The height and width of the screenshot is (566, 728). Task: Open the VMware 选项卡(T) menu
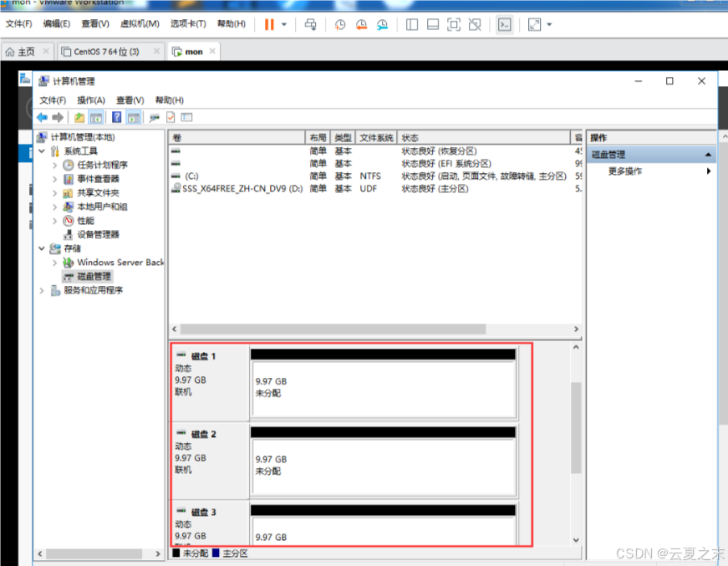point(188,23)
